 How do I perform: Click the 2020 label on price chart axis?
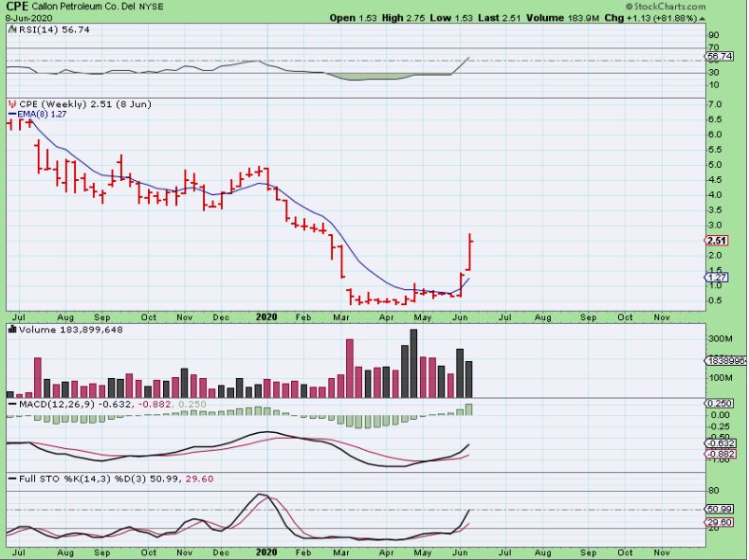pos(266,317)
